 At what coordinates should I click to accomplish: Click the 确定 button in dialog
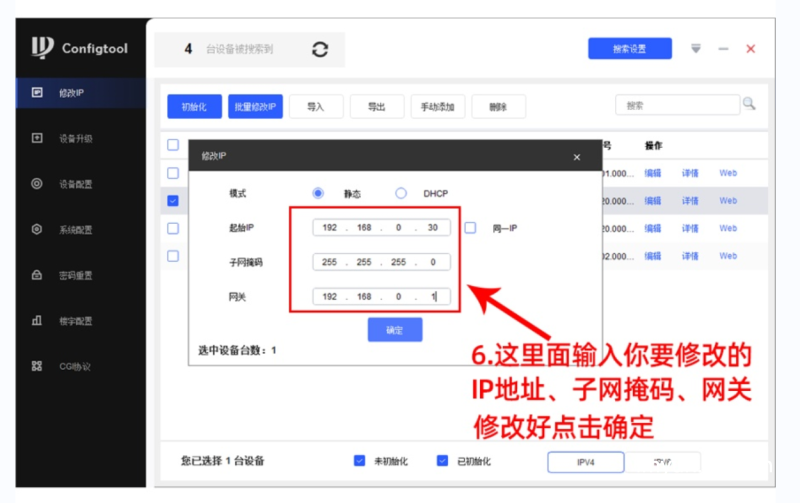click(x=395, y=330)
